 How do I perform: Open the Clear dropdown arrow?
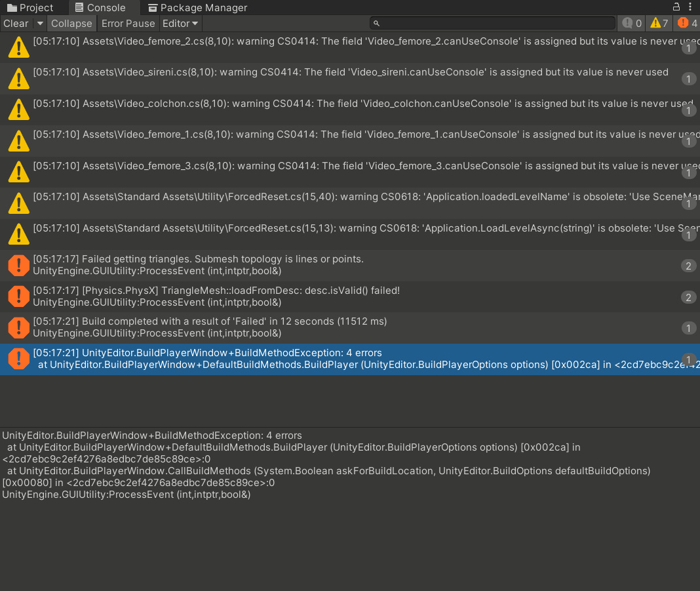39,23
